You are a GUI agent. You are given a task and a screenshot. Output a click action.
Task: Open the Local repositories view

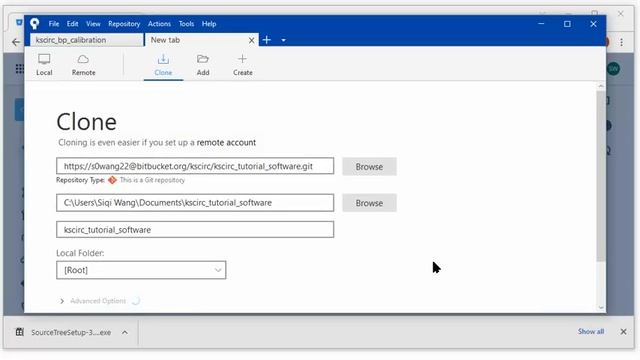(x=44, y=64)
